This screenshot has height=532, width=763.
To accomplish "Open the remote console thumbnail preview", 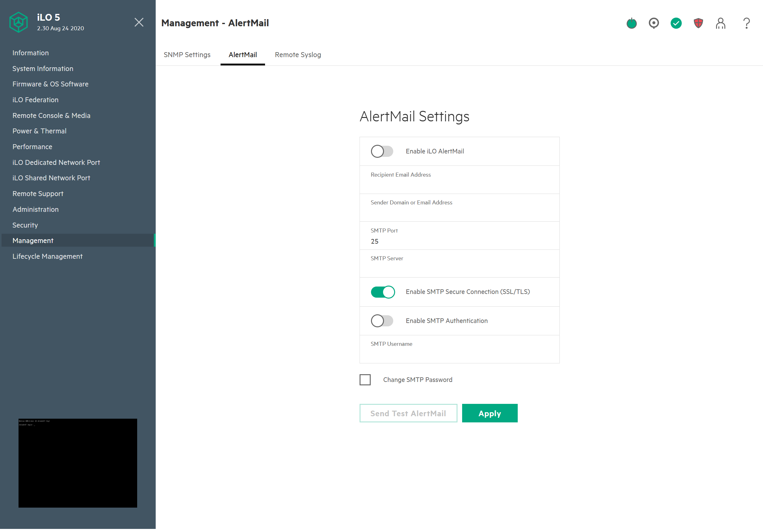I will [x=78, y=463].
